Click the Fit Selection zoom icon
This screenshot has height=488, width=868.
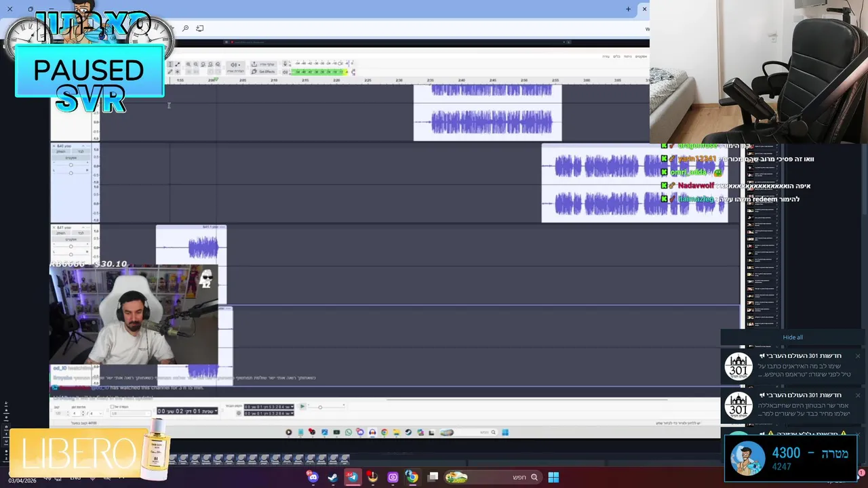click(x=203, y=64)
